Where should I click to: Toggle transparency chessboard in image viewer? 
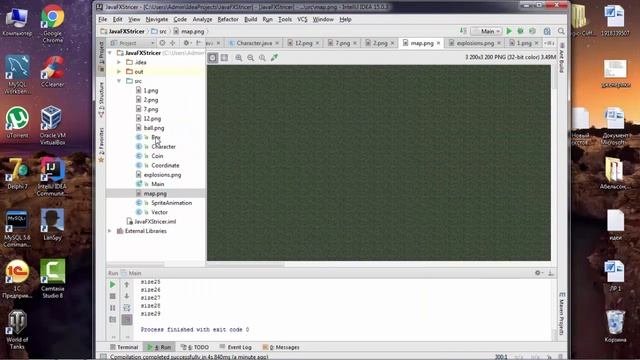213,58
